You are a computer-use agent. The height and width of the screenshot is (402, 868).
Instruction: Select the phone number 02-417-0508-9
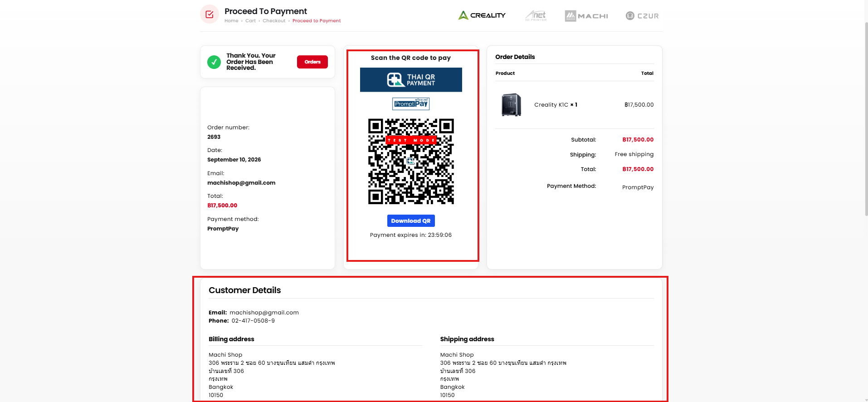click(253, 321)
